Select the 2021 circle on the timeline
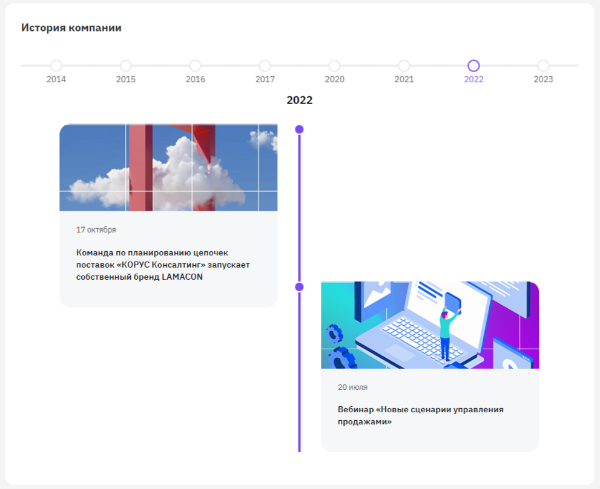The image size is (600, 489). [x=404, y=66]
